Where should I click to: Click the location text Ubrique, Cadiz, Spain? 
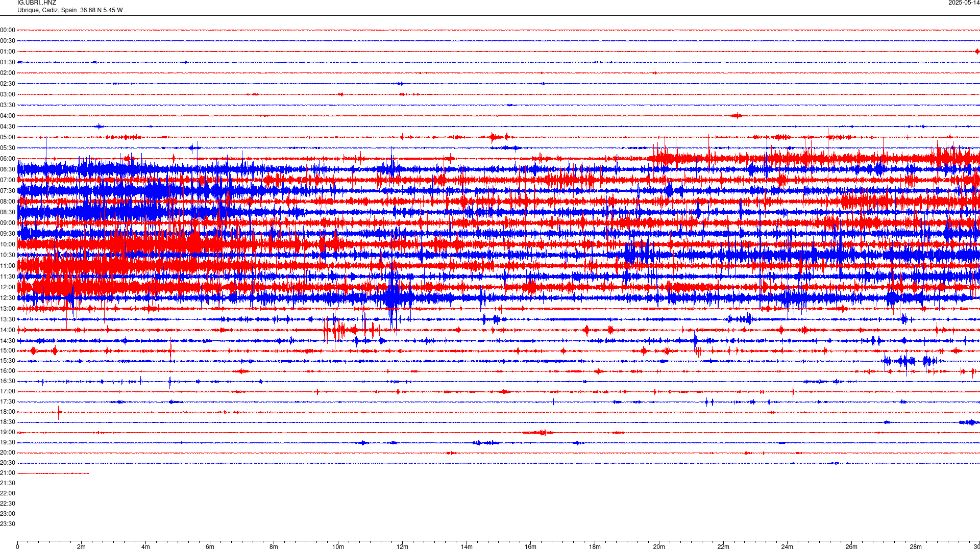(47, 10)
